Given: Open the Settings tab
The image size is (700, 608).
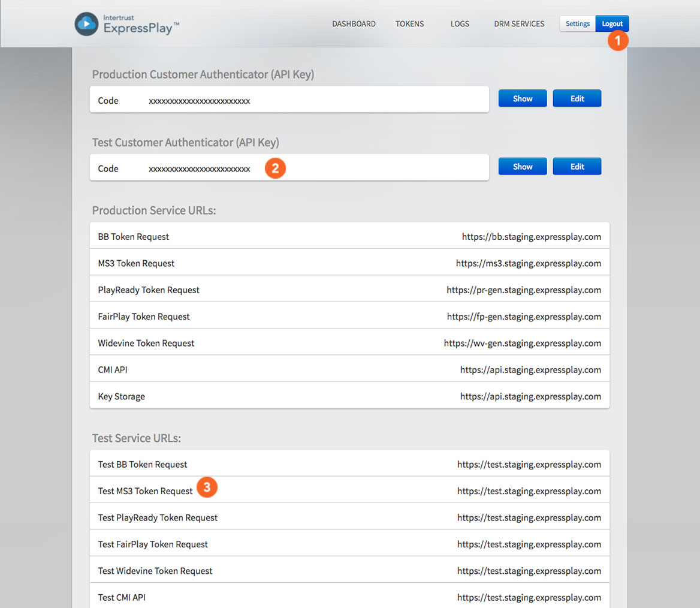Looking at the screenshot, I should pyautogui.click(x=577, y=23).
